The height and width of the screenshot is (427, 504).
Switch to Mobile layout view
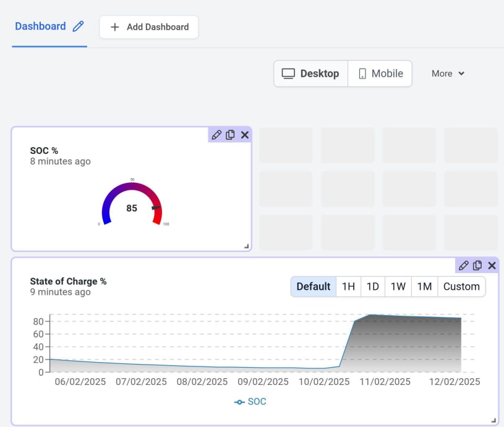coord(380,74)
